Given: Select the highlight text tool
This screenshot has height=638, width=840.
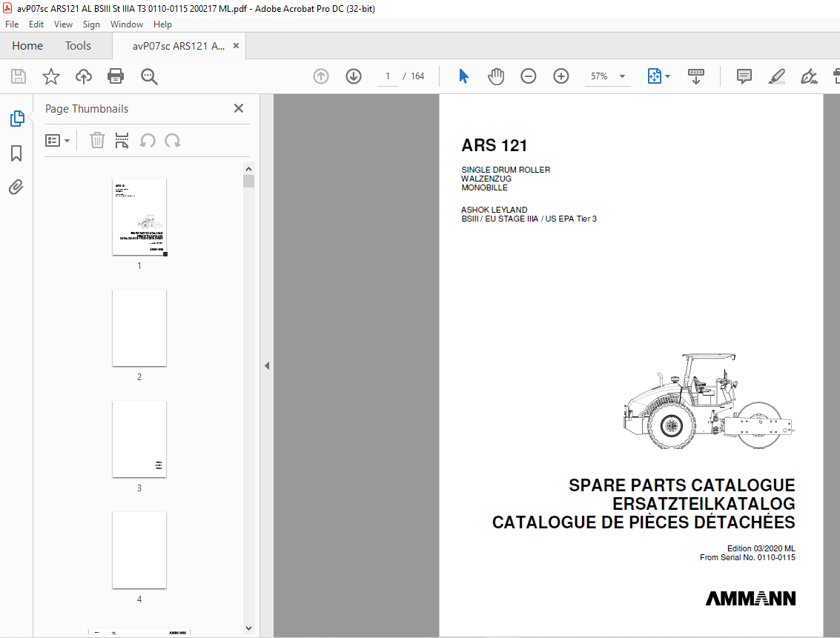Looking at the screenshot, I should (x=777, y=76).
